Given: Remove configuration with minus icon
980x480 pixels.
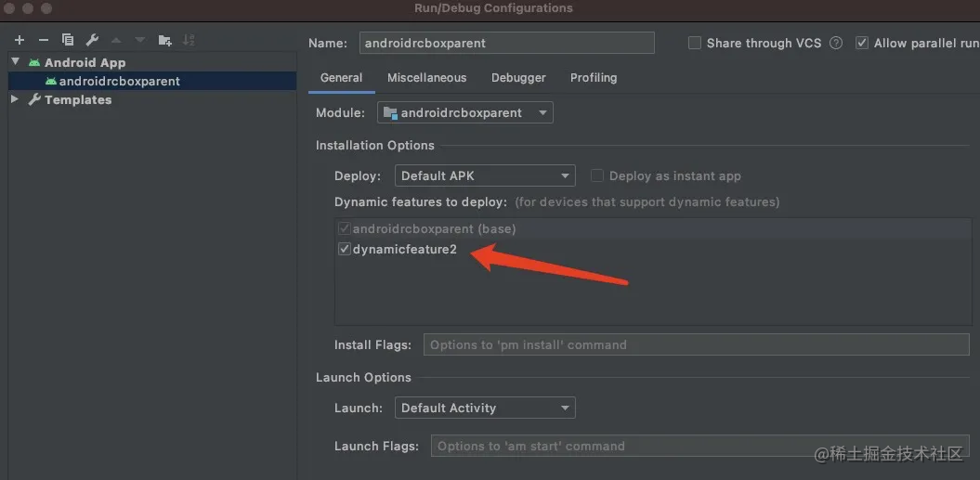Looking at the screenshot, I should (43, 40).
